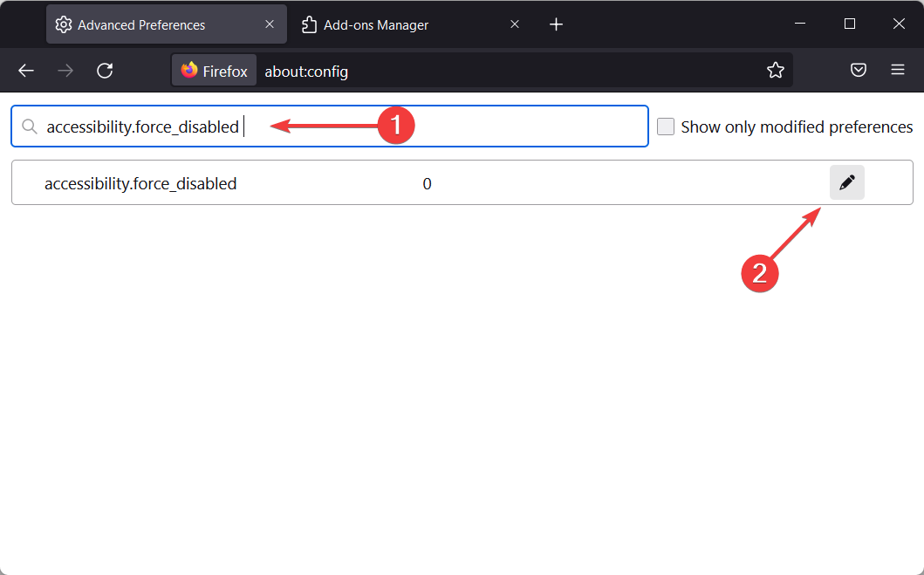This screenshot has height=575, width=924.
Task: Close the Firefox window
Action: 899,24
